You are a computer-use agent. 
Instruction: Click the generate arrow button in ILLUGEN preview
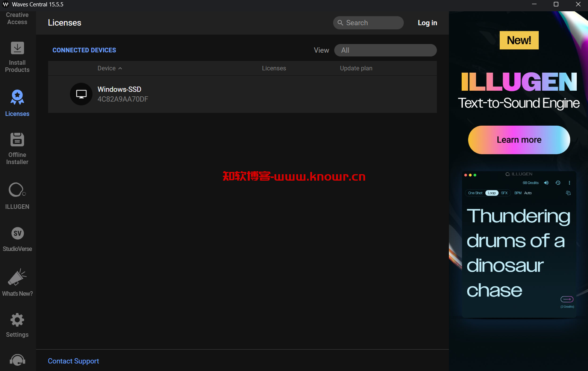click(x=567, y=299)
